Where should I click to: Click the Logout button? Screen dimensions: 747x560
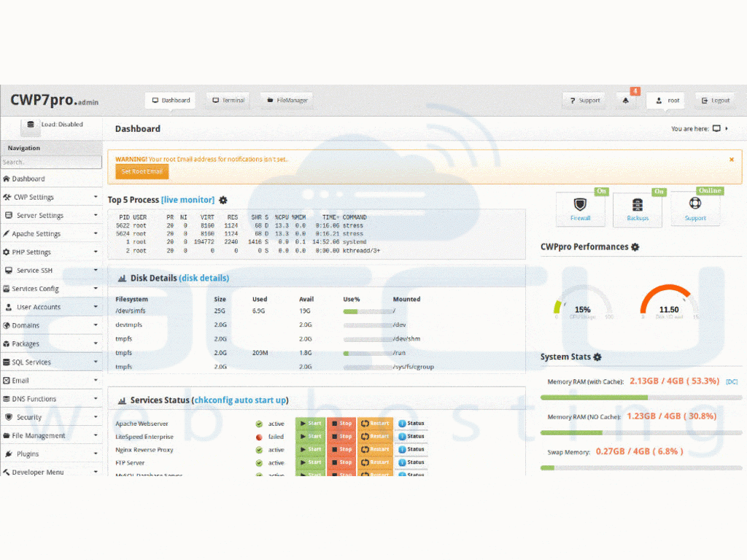click(x=716, y=101)
